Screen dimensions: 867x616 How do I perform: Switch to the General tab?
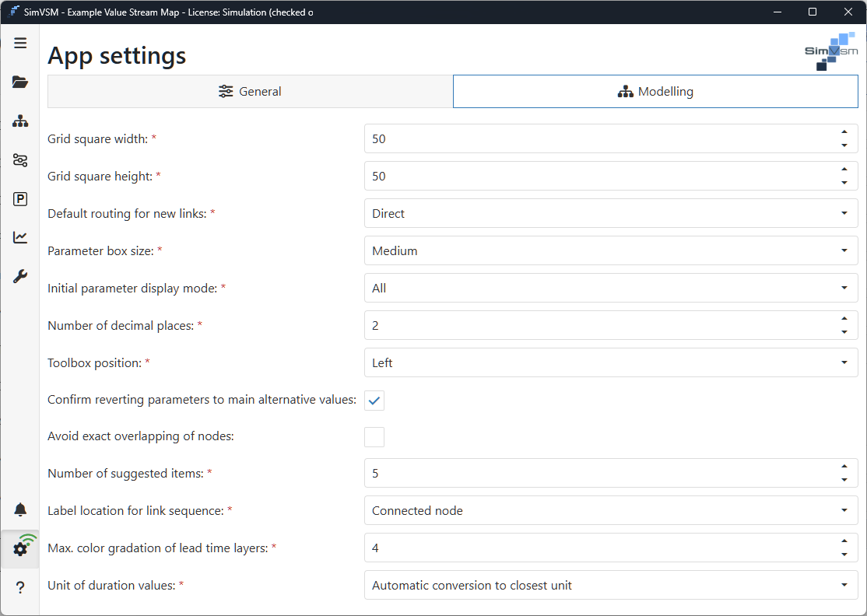coord(250,92)
